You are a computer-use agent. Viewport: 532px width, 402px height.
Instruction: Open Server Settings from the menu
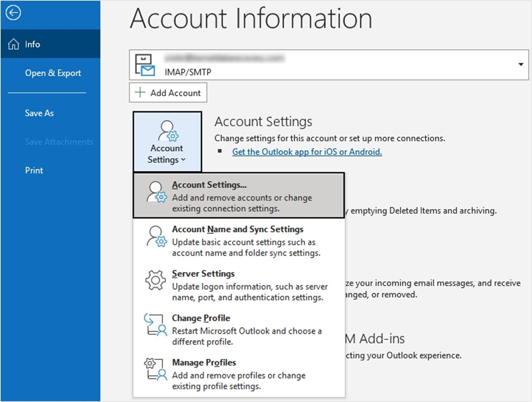coord(239,285)
